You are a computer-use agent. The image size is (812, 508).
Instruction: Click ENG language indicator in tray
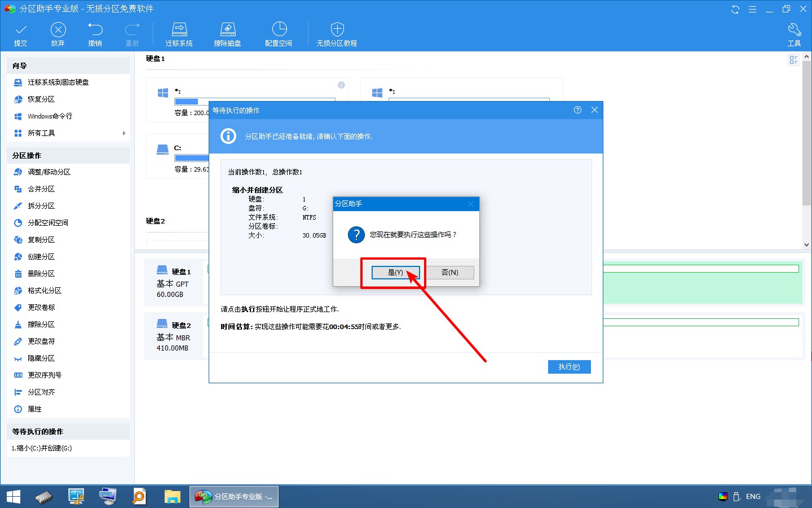[x=753, y=497]
